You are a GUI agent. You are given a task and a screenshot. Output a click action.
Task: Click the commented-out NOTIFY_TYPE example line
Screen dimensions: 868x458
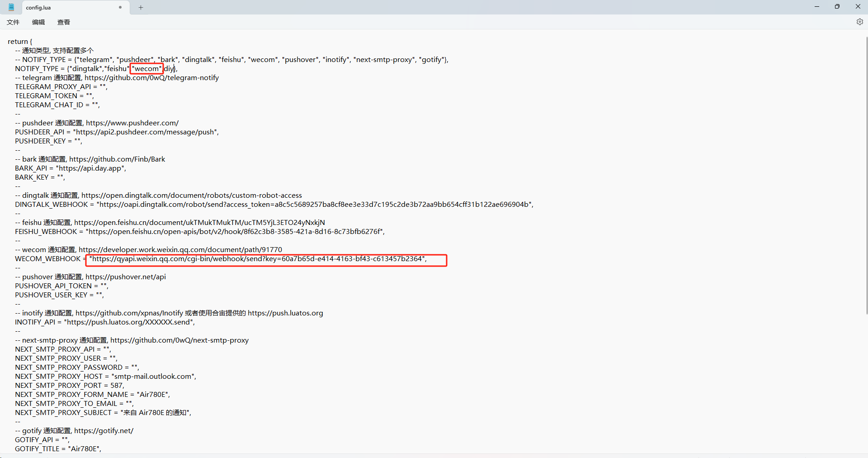(231, 60)
